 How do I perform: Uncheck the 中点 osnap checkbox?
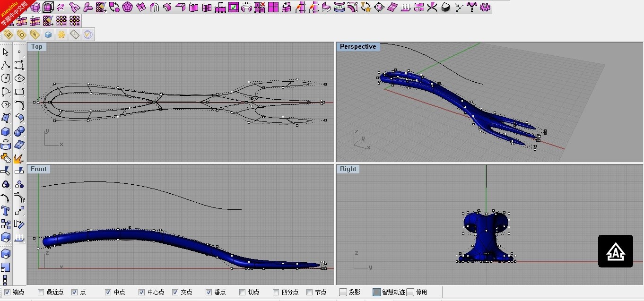(x=108, y=292)
